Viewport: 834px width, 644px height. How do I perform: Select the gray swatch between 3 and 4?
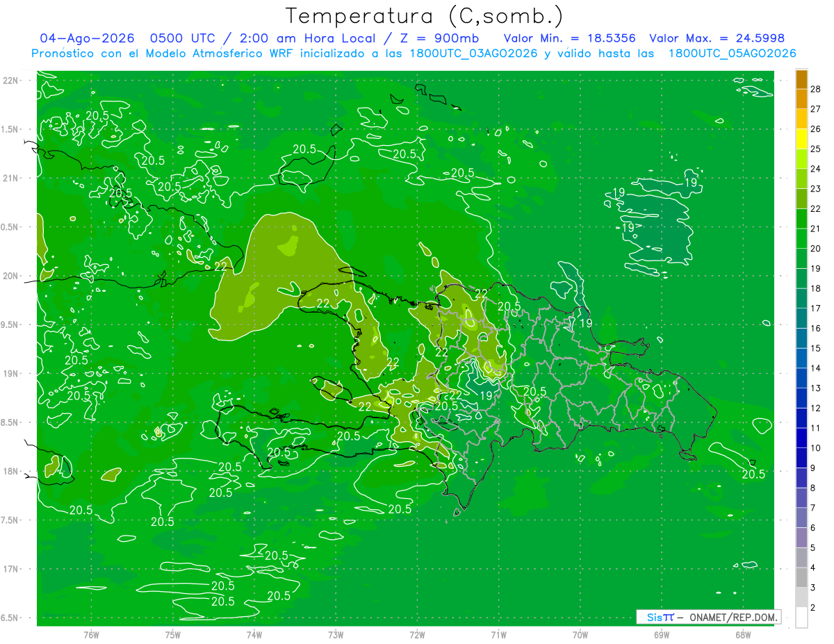click(801, 578)
